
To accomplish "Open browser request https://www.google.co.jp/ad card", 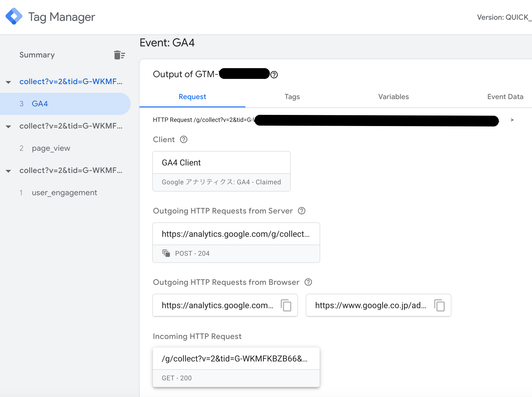I will (379, 305).
